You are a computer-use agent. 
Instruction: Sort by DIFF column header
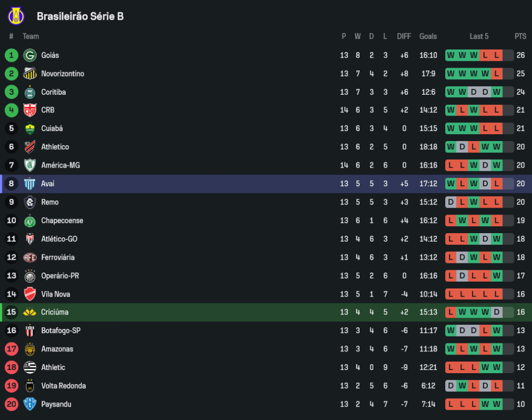[x=404, y=36]
